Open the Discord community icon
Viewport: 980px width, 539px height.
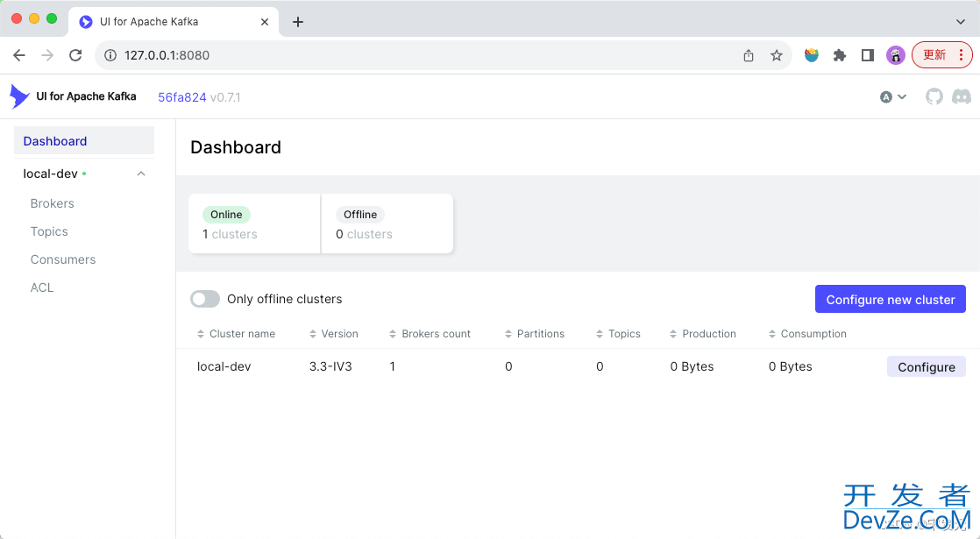click(x=962, y=96)
